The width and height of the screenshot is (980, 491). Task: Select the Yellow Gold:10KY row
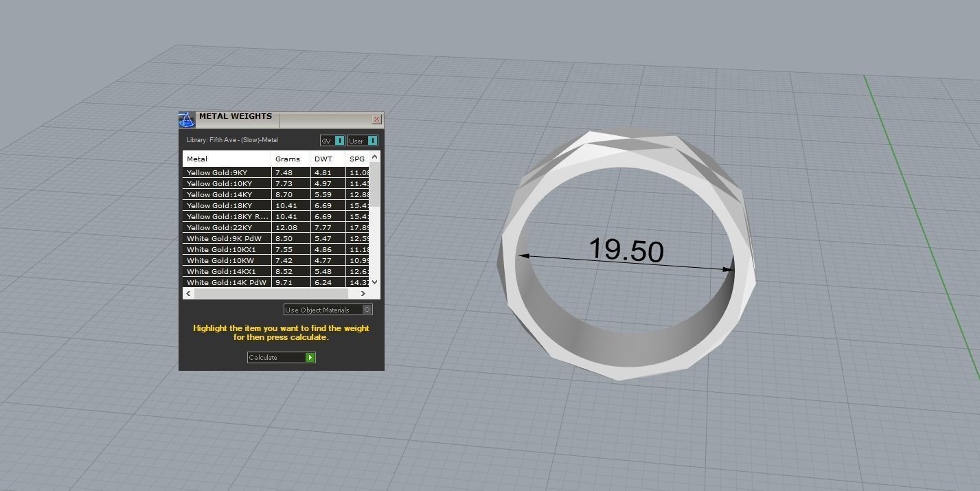click(276, 183)
